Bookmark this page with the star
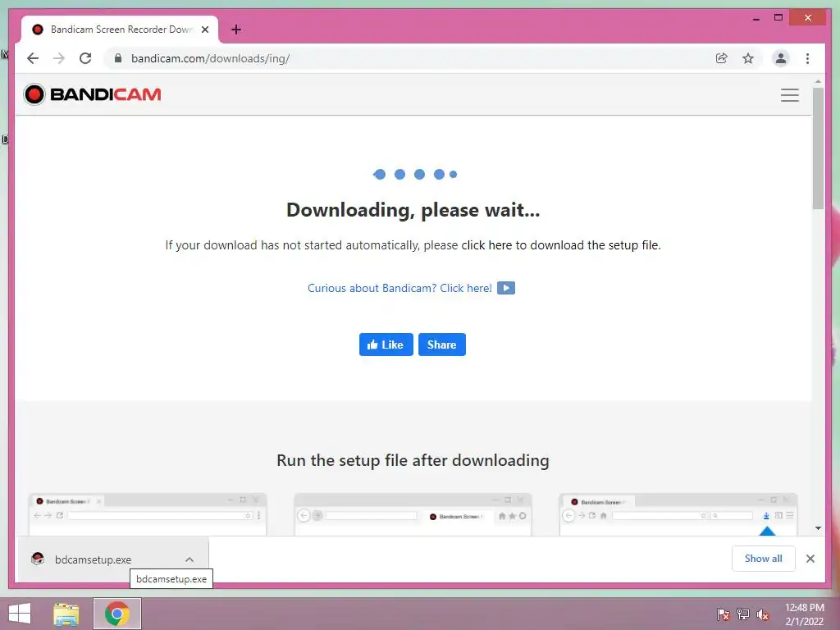This screenshot has width=840, height=630. [748, 58]
